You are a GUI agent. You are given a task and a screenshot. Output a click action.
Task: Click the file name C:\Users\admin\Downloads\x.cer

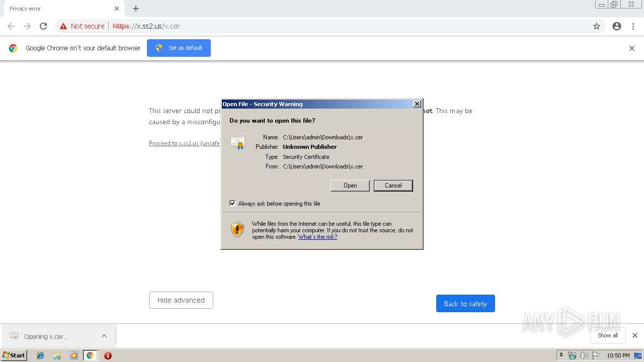coord(323,137)
